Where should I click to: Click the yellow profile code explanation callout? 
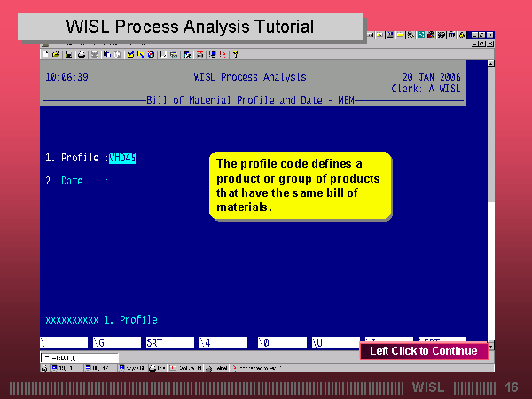tap(301, 185)
